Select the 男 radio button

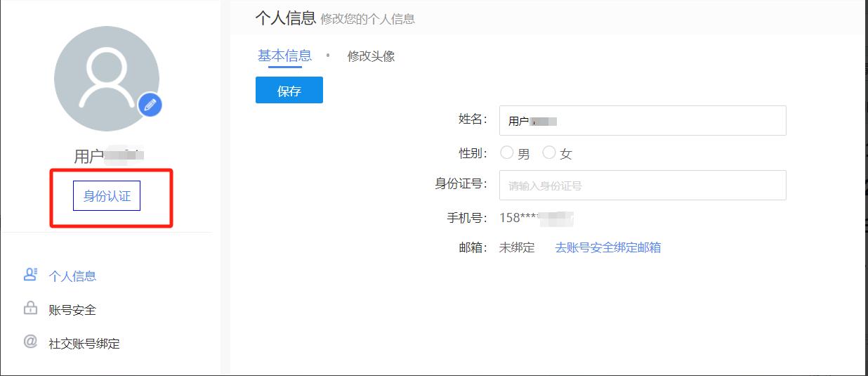point(507,153)
